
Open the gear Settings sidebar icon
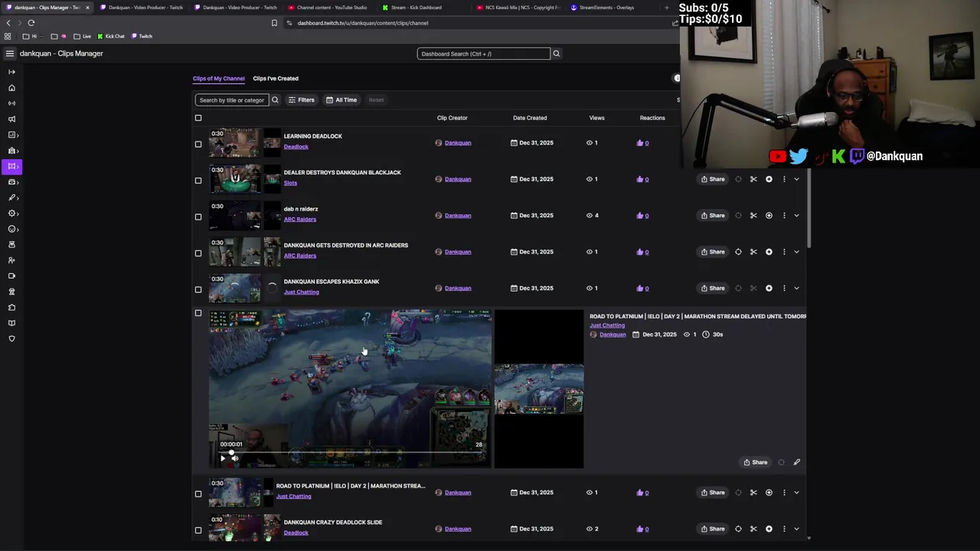click(11, 214)
